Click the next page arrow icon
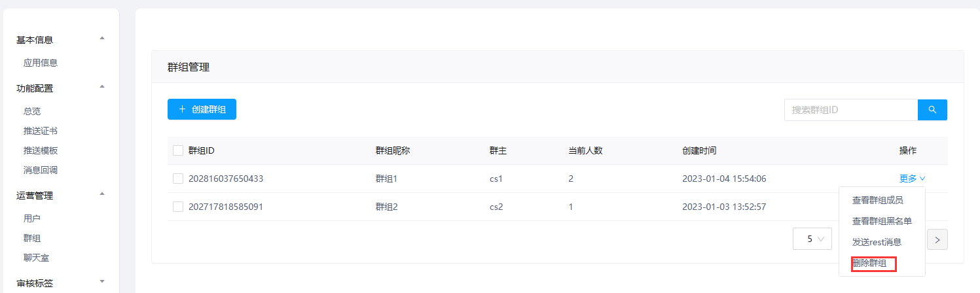The height and width of the screenshot is (293, 980). [937, 239]
